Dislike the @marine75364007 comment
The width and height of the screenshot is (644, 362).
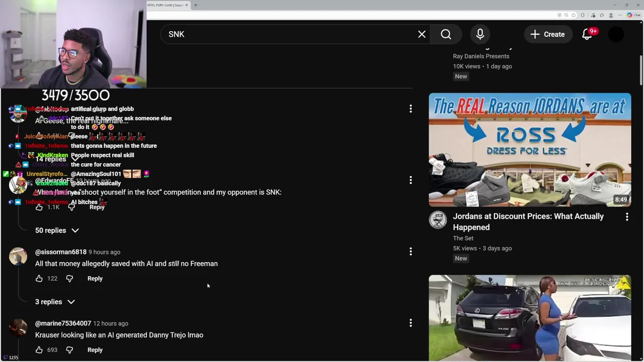pyautogui.click(x=69, y=350)
